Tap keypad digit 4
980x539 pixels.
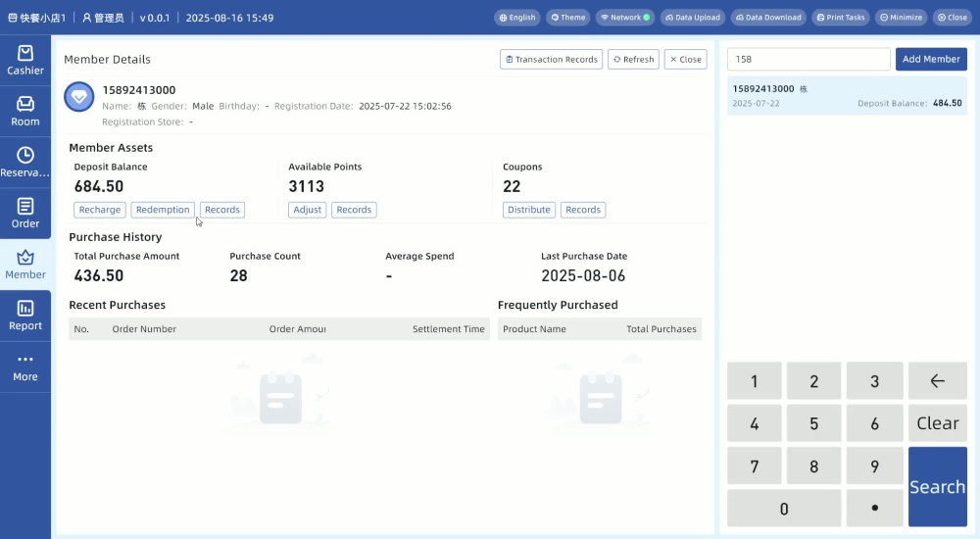pyautogui.click(x=755, y=423)
